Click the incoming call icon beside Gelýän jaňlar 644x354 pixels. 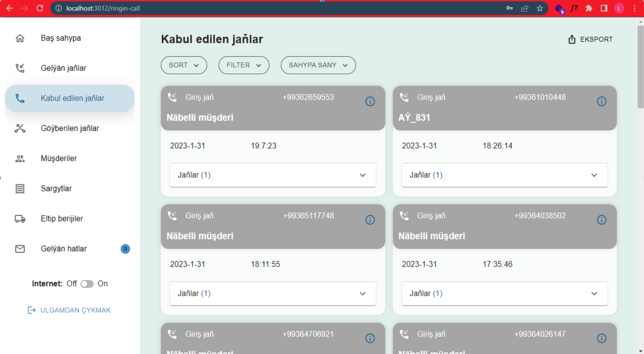[20, 68]
